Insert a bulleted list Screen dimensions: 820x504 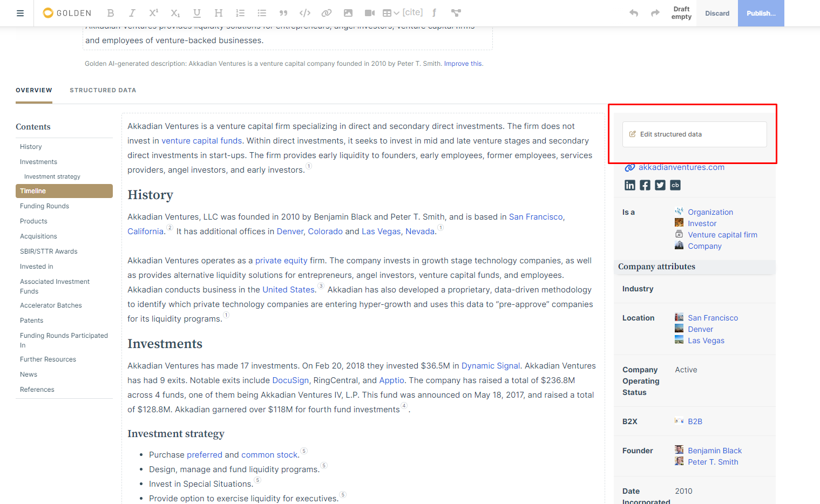262,13
